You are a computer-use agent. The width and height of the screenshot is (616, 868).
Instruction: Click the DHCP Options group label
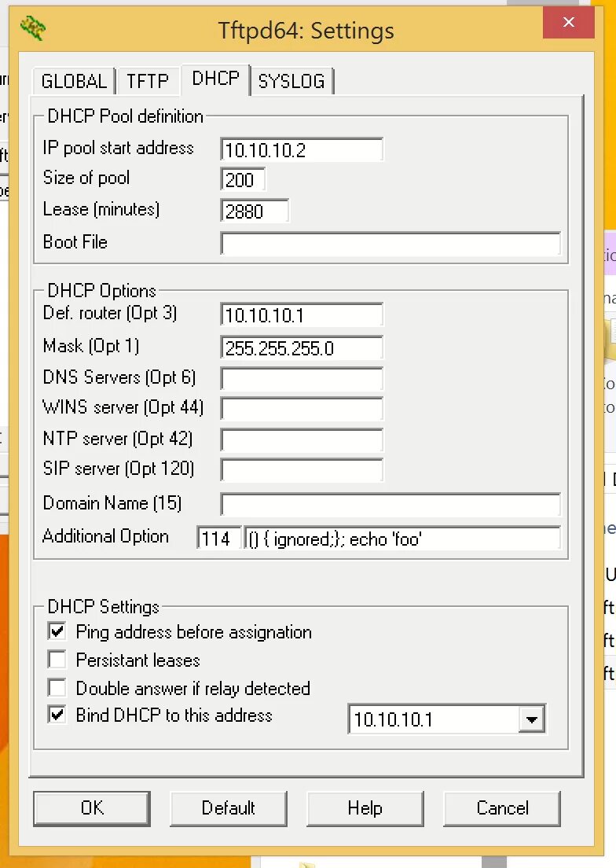tap(101, 290)
